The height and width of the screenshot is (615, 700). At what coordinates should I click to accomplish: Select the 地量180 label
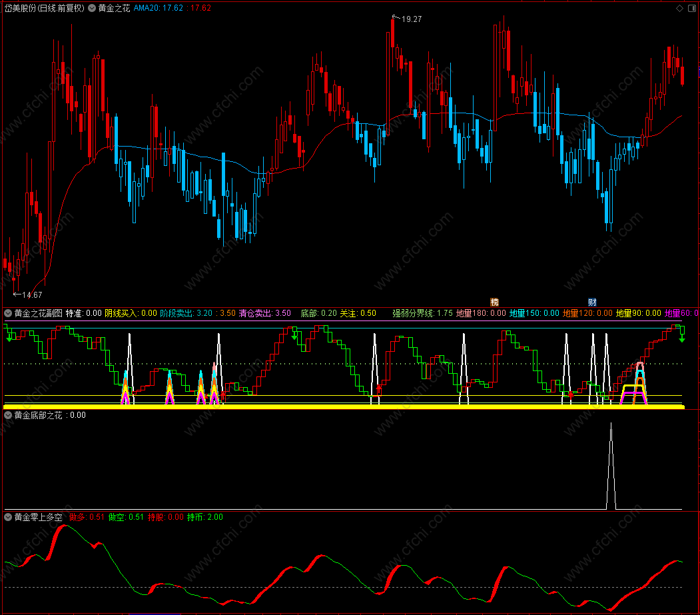[x=472, y=314]
